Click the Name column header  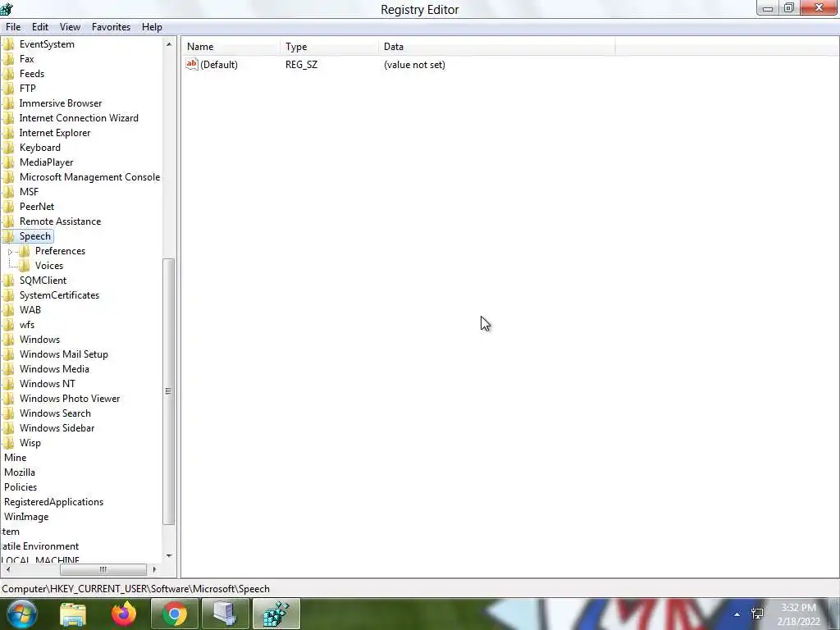pyautogui.click(x=231, y=47)
